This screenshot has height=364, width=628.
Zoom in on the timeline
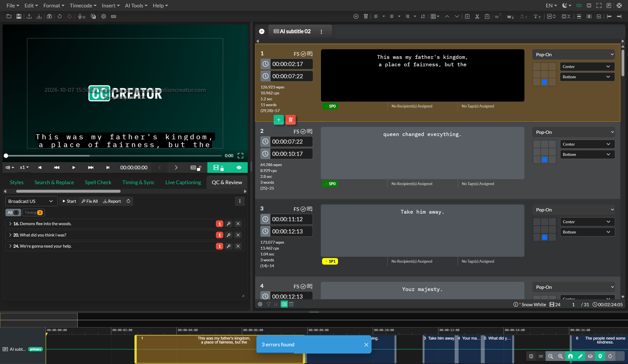click(x=560, y=356)
